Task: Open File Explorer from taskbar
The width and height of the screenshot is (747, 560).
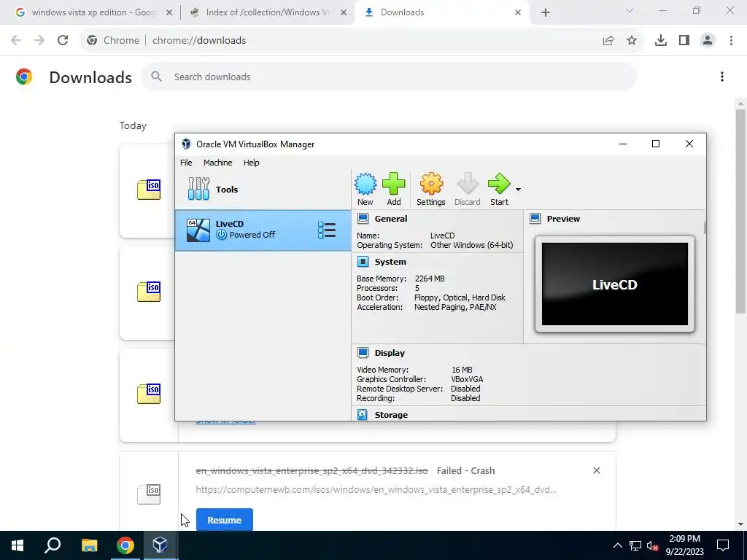Action: tap(89, 545)
